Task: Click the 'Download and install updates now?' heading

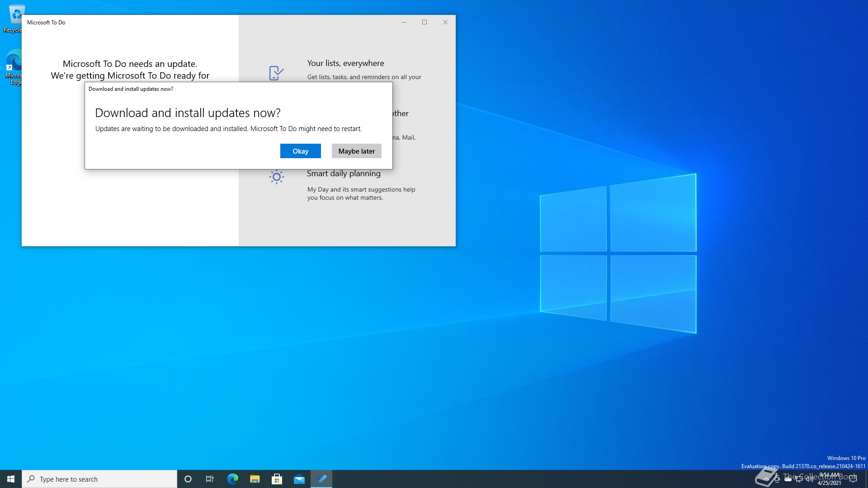Action: click(188, 113)
